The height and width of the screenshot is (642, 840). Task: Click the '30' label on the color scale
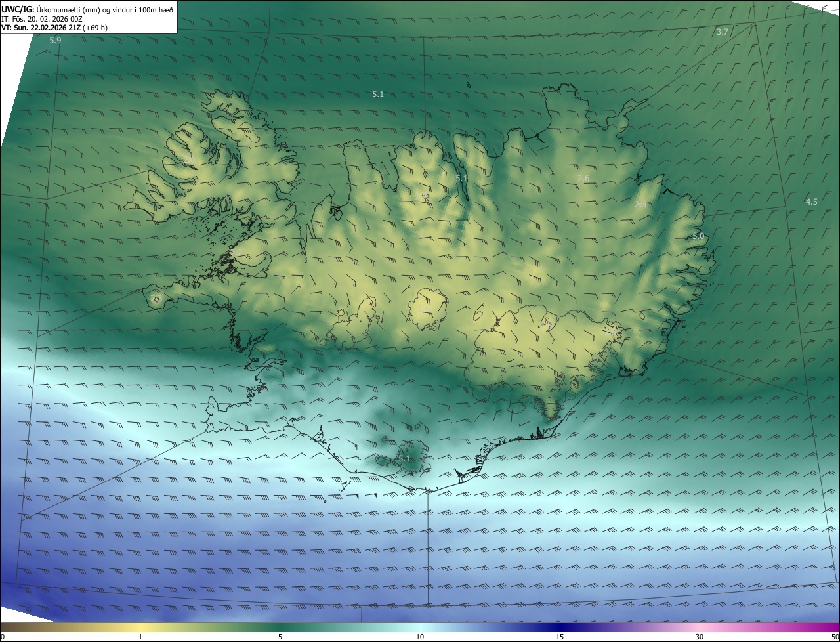click(x=700, y=637)
